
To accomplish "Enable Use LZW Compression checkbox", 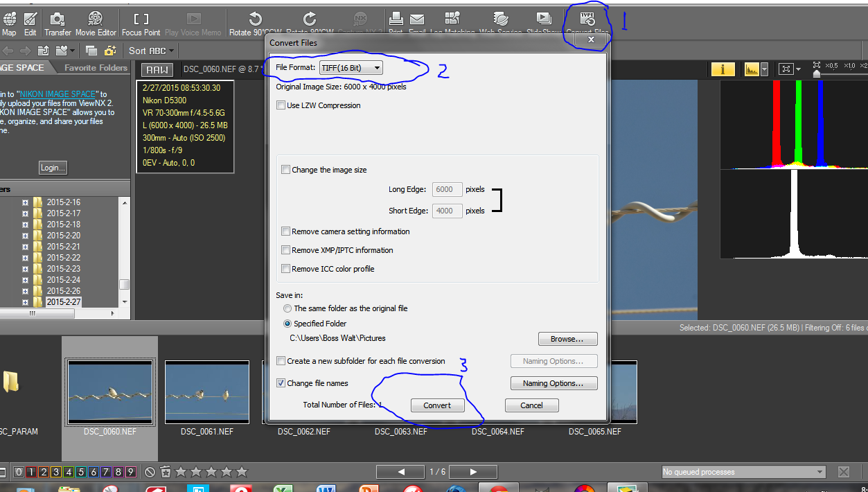I will [281, 105].
